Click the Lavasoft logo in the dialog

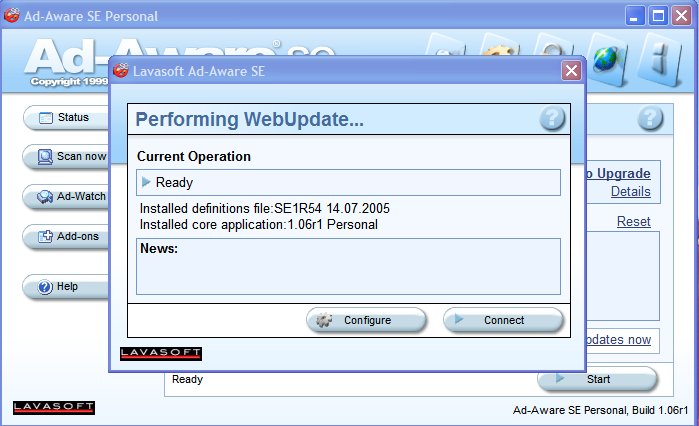(x=161, y=354)
